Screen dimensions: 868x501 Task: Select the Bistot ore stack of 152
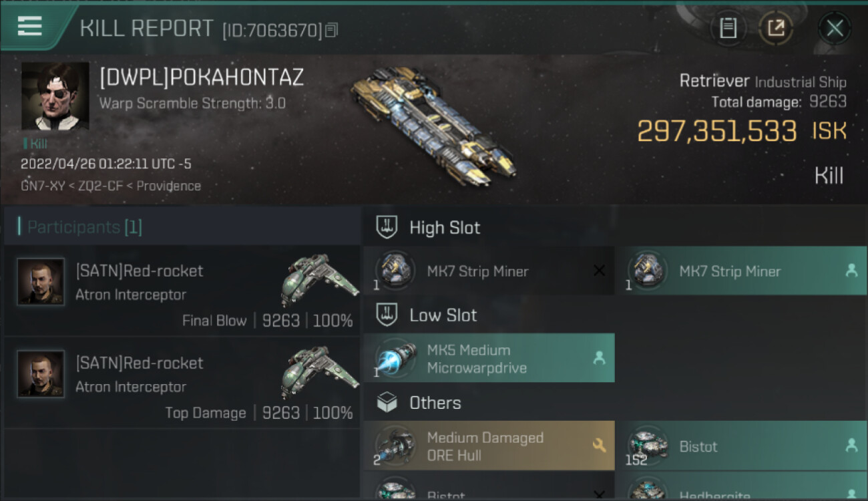pyautogui.click(x=741, y=446)
